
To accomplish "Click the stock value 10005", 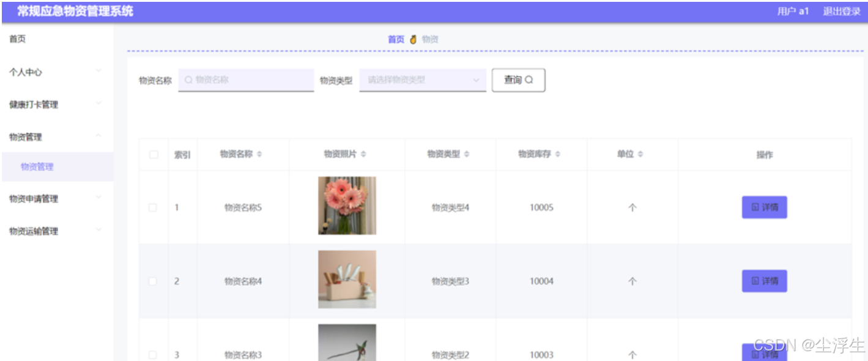I will (x=541, y=207).
